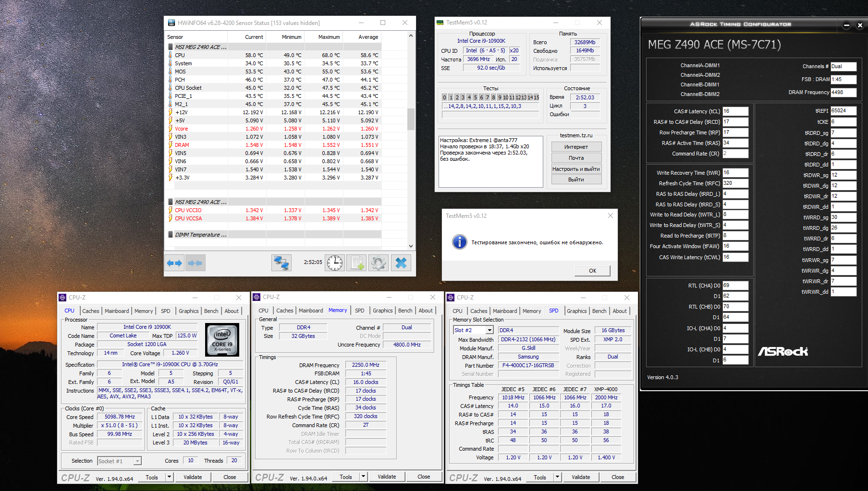Open Bench tab in middle CPU-Z window

405,311
